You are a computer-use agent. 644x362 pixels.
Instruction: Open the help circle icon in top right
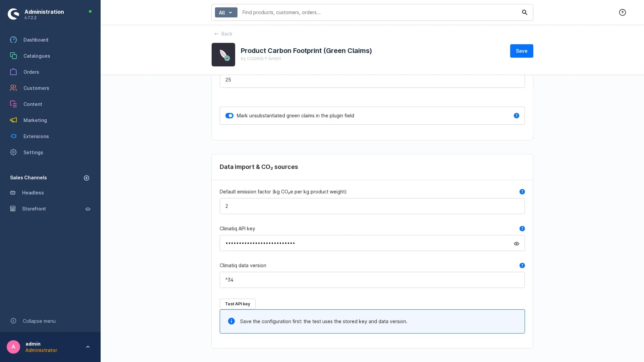point(623,12)
